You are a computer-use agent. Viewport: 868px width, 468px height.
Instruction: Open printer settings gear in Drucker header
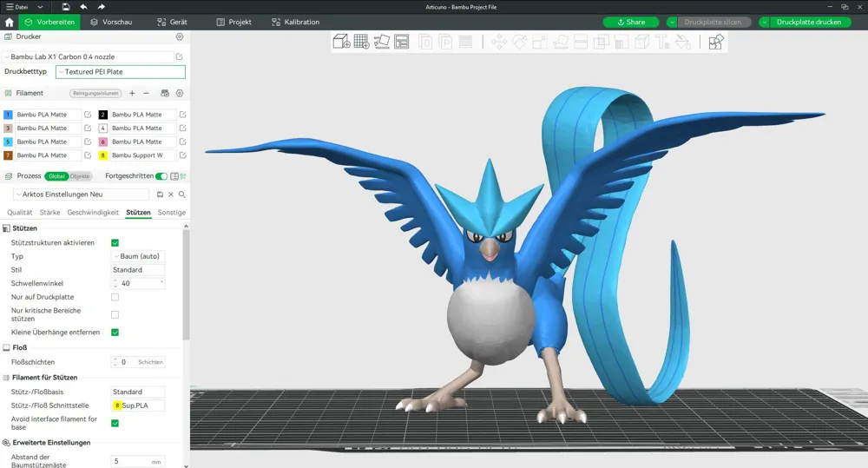[180, 36]
